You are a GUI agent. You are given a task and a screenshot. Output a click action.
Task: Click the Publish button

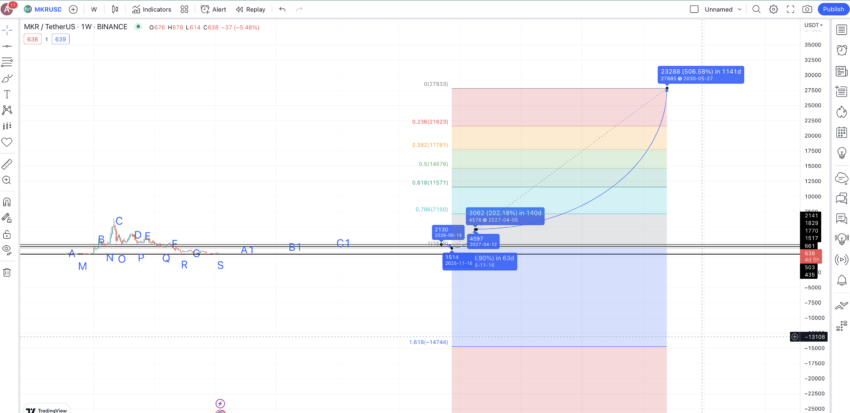(x=833, y=9)
